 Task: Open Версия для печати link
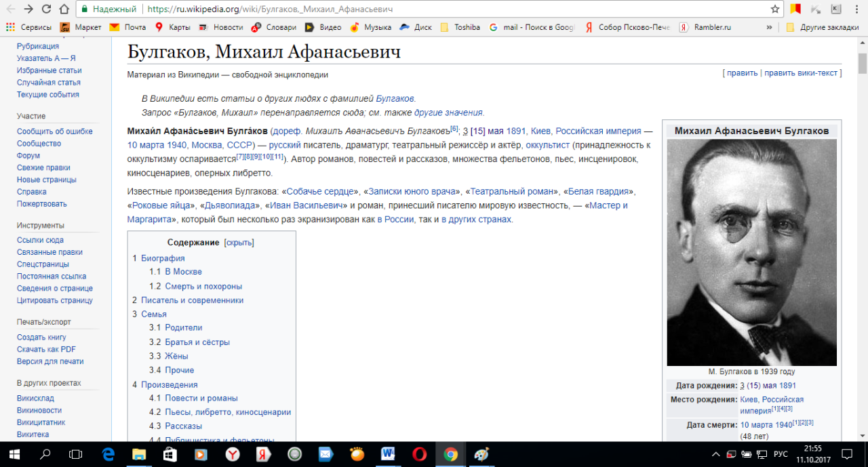50,362
